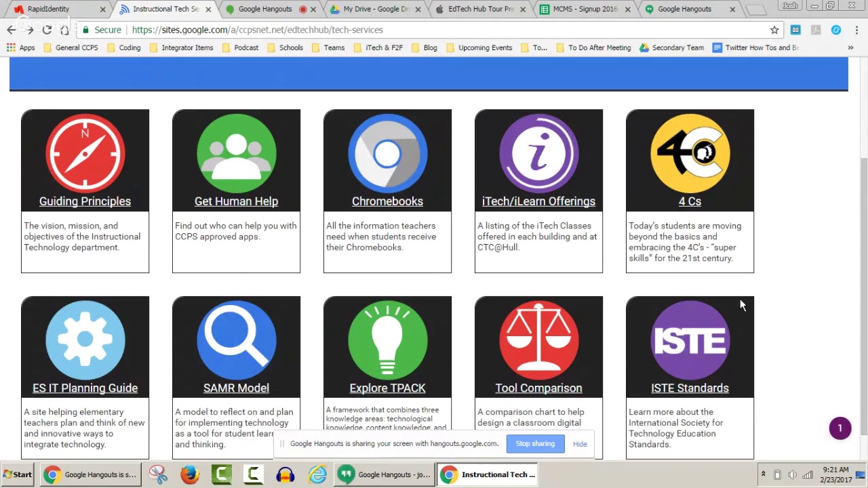Click the blue gear ES IT Planning icon

[85, 340]
